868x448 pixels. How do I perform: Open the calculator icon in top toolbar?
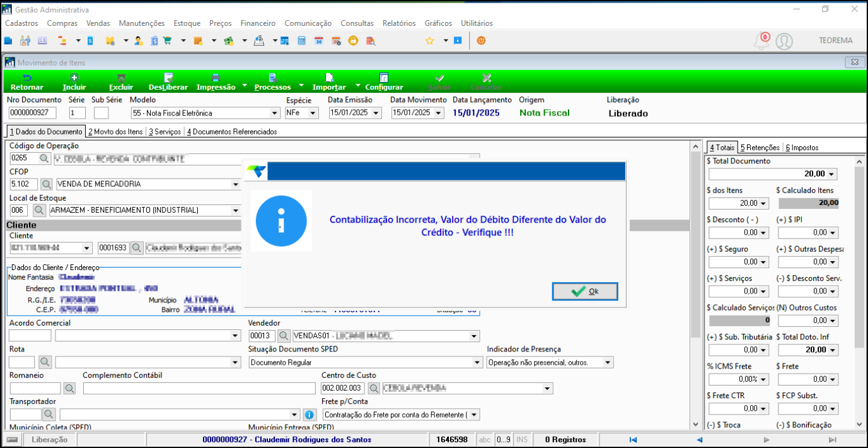click(301, 40)
